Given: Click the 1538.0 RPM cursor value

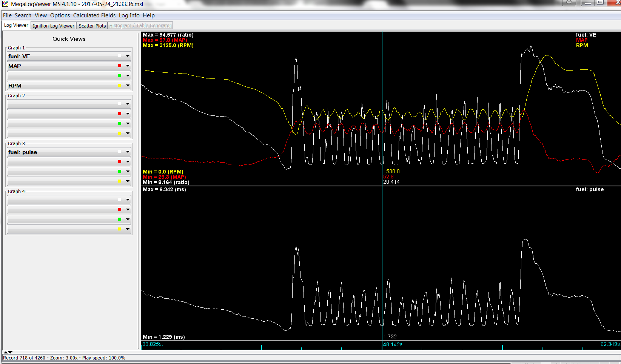Looking at the screenshot, I should [391, 171].
